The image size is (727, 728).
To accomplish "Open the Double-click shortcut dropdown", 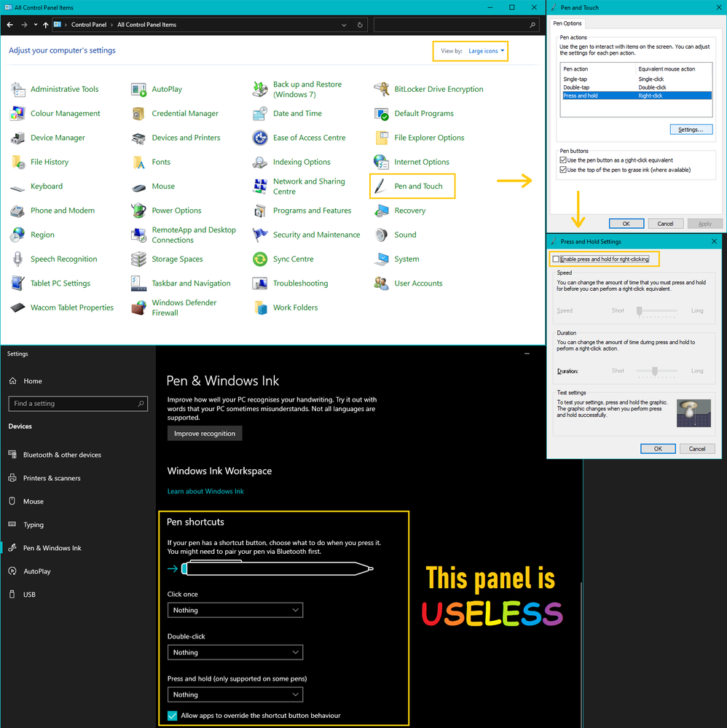I will [235, 652].
